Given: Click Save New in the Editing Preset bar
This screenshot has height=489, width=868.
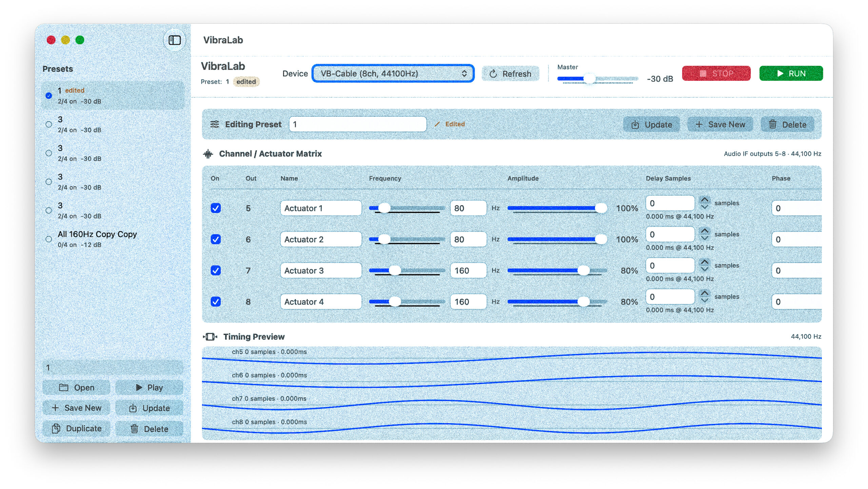Looking at the screenshot, I should [720, 124].
